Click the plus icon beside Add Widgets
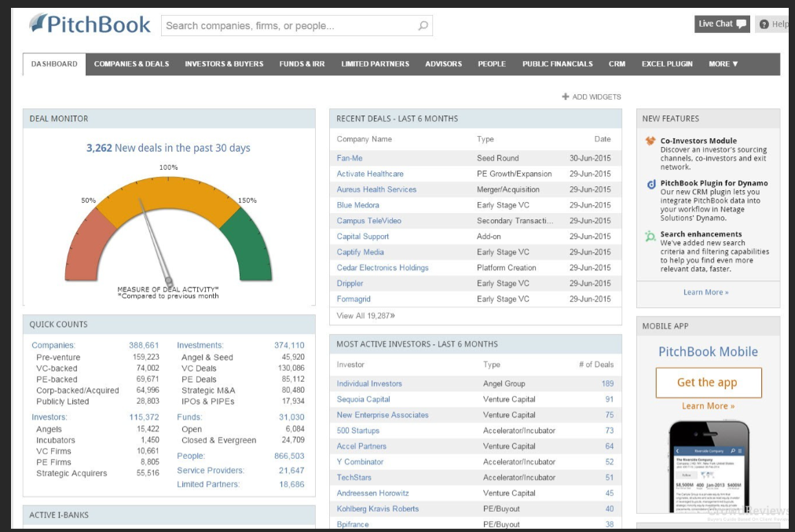Viewport: 795px width, 532px height. click(x=566, y=97)
